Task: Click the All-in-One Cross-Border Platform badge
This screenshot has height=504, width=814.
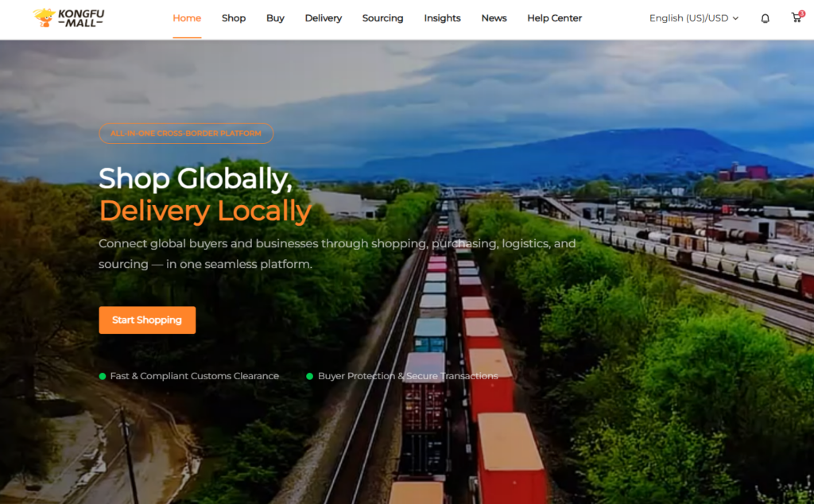Action: click(186, 134)
